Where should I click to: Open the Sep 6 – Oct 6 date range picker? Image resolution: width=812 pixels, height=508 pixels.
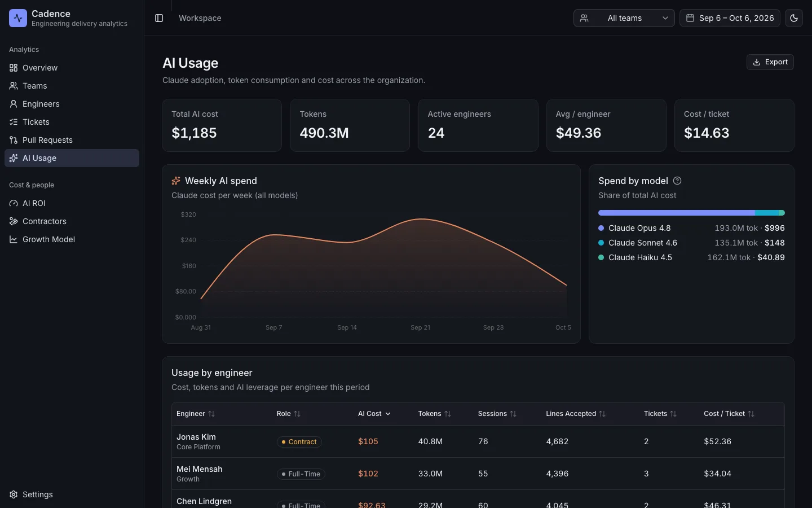click(730, 18)
